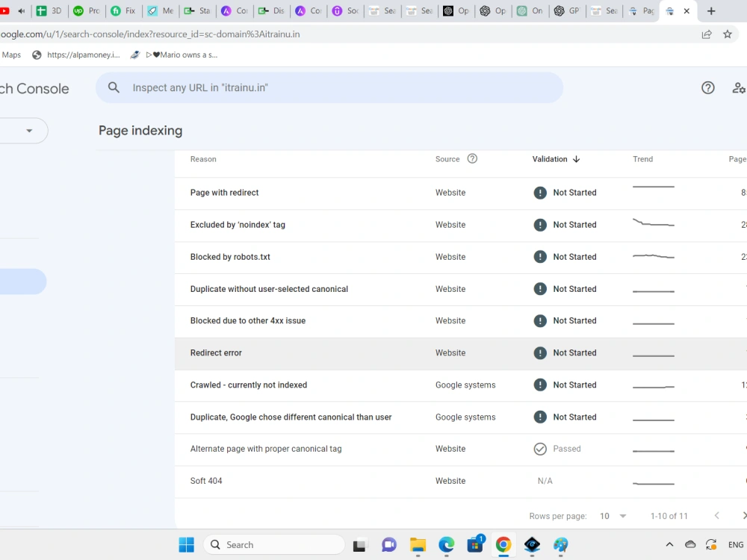This screenshot has width=747, height=560.
Task: Open File Explorer from taskbar
Action: (x=418, y=545)
